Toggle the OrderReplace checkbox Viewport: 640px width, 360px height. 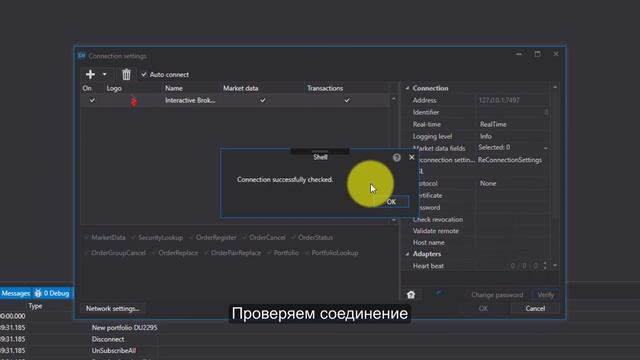click(153, 253)
